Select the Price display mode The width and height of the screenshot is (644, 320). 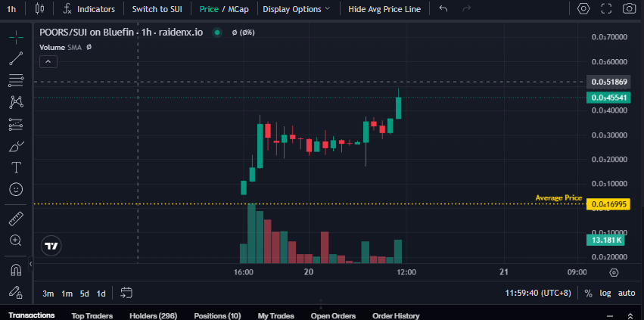coord(209,9)
